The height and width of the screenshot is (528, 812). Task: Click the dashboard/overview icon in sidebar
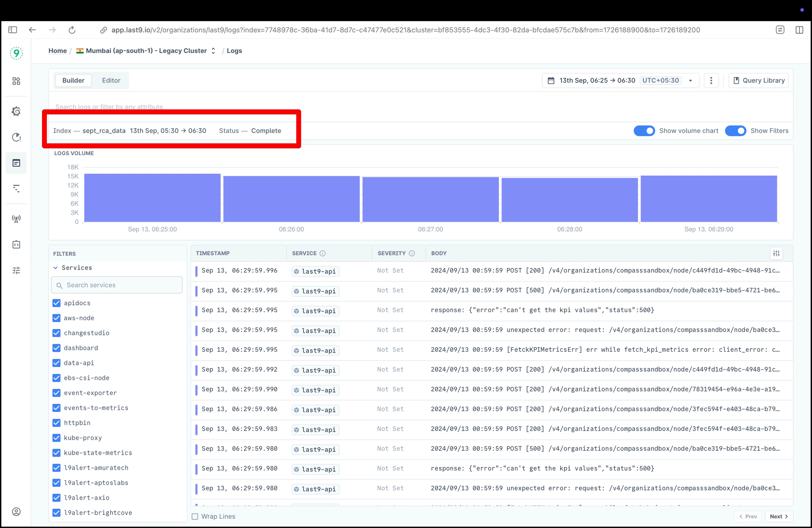tap(16, 81)
